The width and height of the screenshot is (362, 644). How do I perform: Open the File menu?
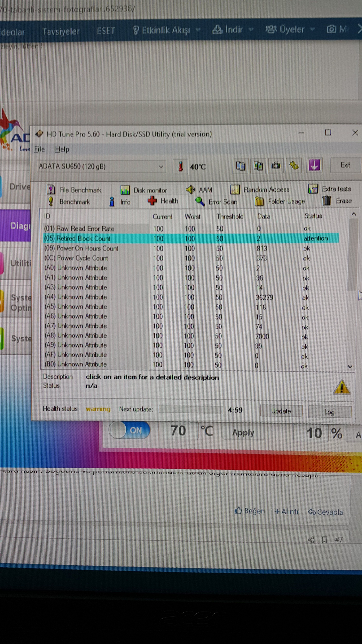tap(39, 149)
